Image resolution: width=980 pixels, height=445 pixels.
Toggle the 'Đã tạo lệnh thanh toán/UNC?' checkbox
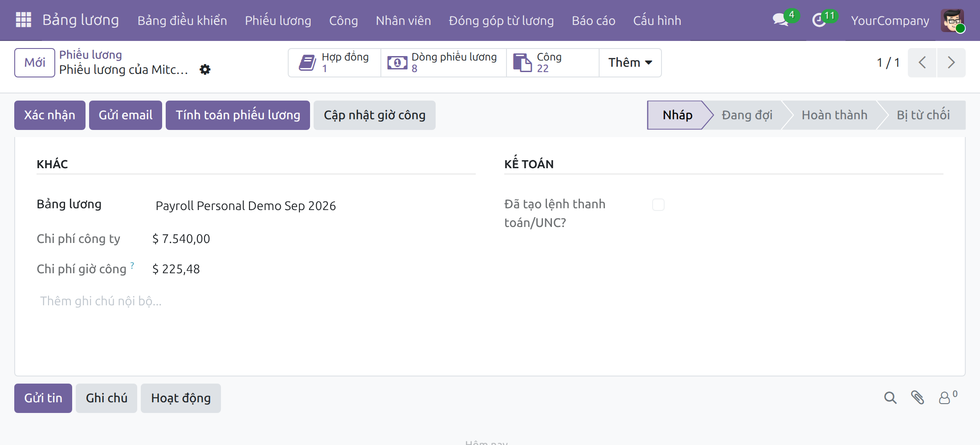[658, 205]
